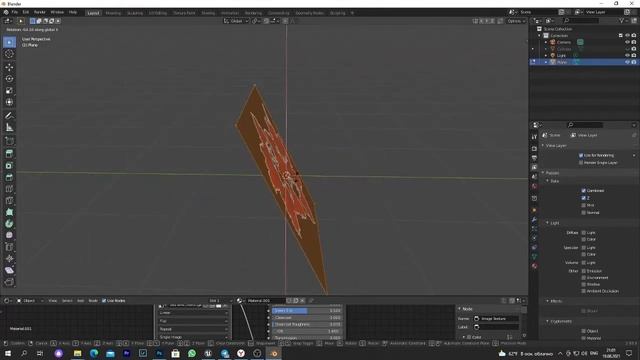Toggle the Z pass checkbox
640x360 pixels.
pyautogui.click(x=584, y=198)
